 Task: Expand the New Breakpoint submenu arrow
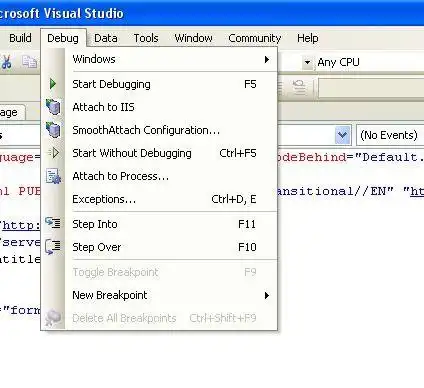click(267, 295)
